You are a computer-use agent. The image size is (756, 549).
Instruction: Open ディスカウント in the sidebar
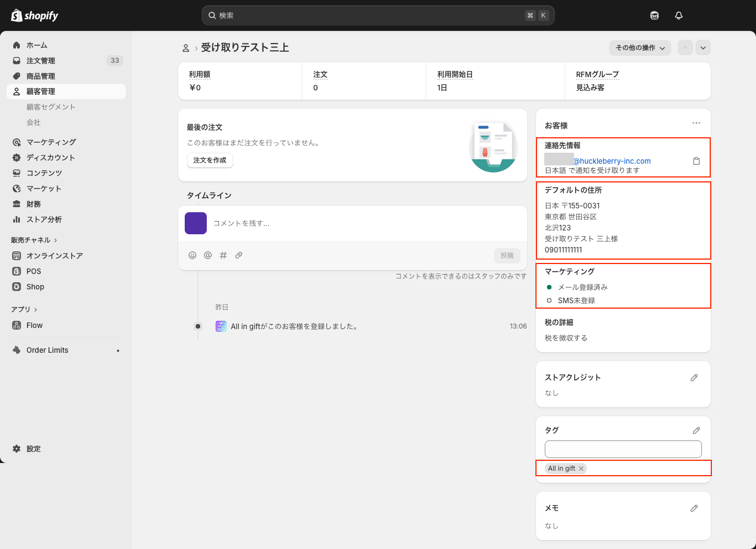point(66,158)
